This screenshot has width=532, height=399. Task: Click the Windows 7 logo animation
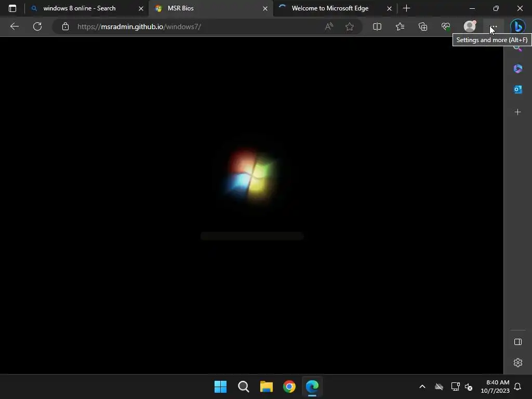point(251,177)
